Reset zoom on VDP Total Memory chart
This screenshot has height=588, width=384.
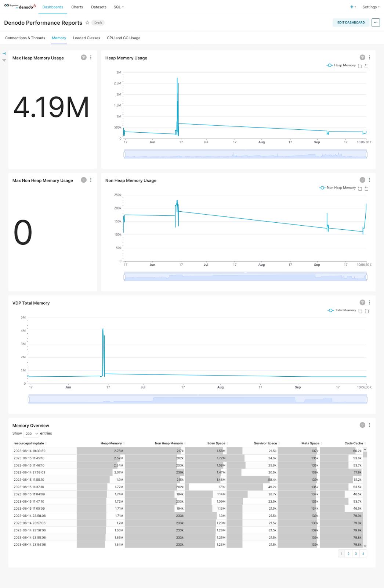coord(367,311)
